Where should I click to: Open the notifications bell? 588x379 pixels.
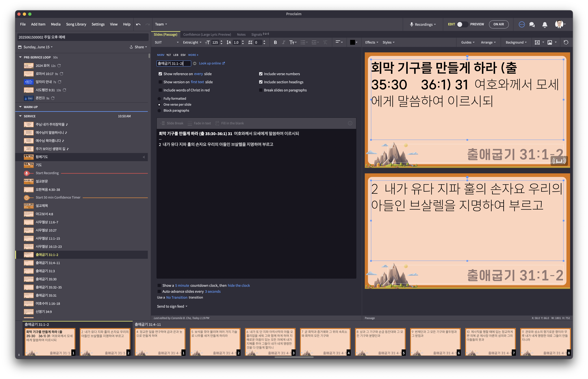pos(545,24)
